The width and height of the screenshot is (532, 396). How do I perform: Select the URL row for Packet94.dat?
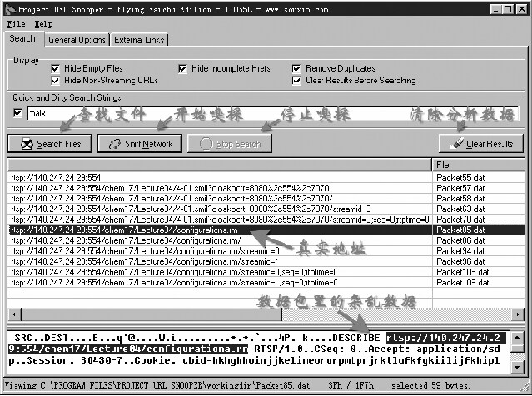coord(220,251)
